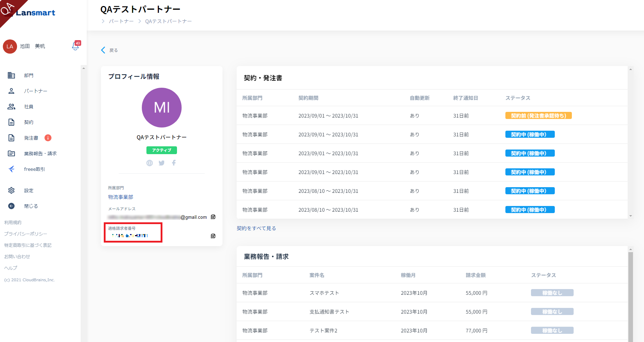Open 設定 menu in sidebar
The image size is (644, 342).
(29, 191)
